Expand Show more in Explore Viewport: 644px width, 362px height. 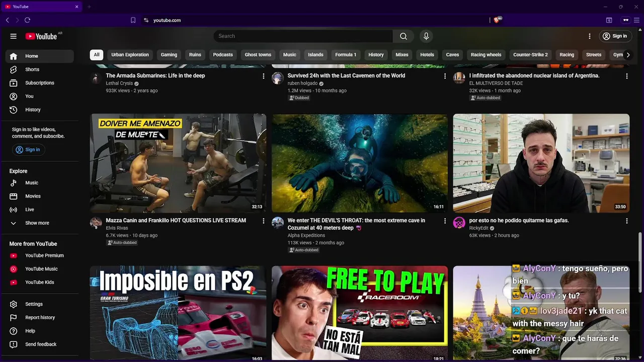pyautogui.click(x=40, y=223)
